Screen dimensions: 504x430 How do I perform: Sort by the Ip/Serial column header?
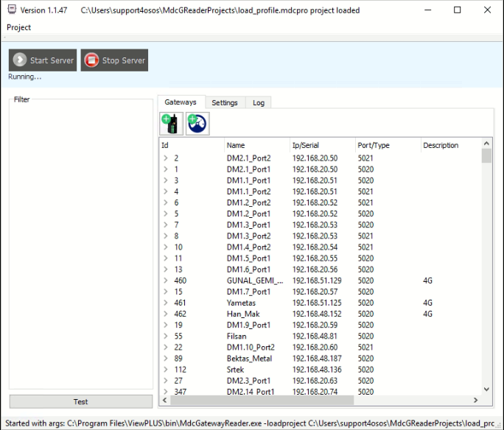tap(306, 145)
